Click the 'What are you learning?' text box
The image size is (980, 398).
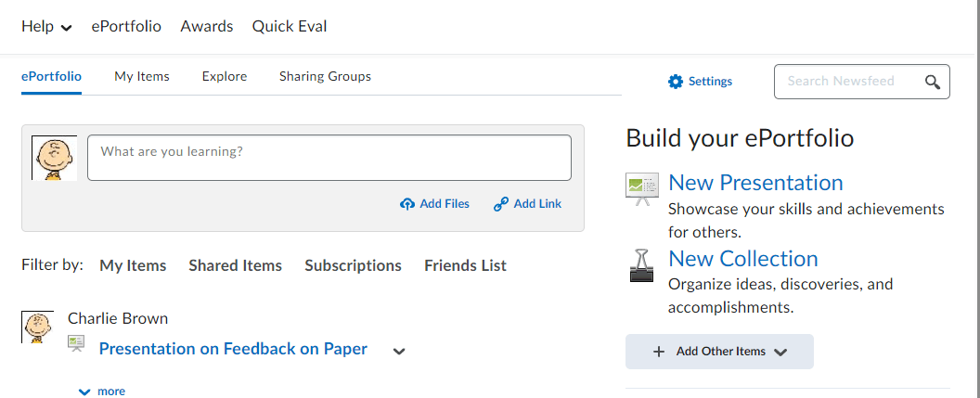[329, 158]
